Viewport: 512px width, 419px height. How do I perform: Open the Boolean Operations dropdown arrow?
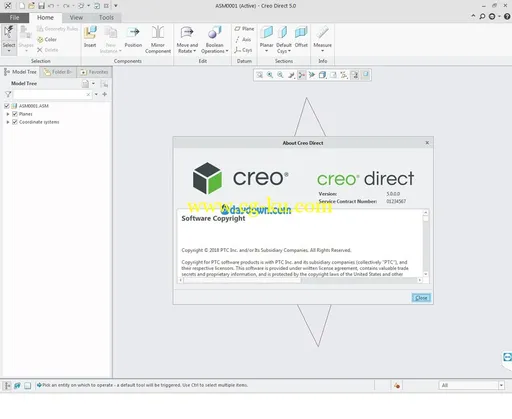227,51
